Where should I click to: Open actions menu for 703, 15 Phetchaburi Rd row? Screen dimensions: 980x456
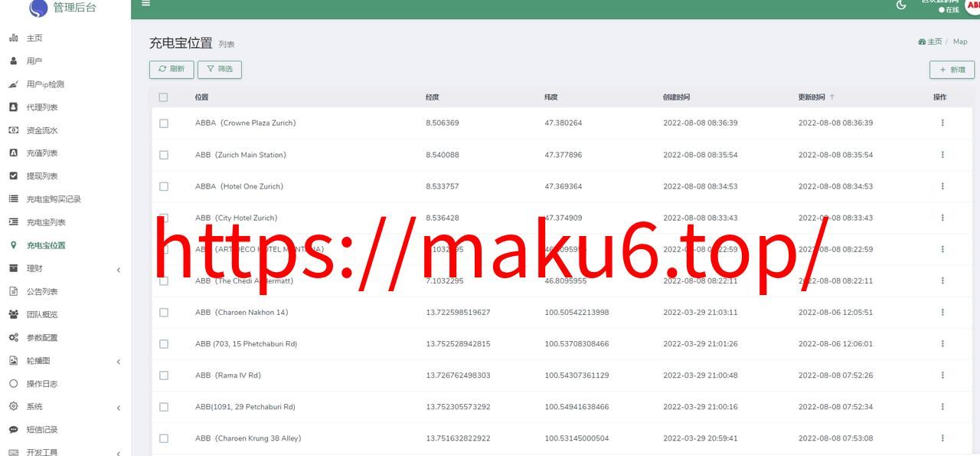(942, 344)
